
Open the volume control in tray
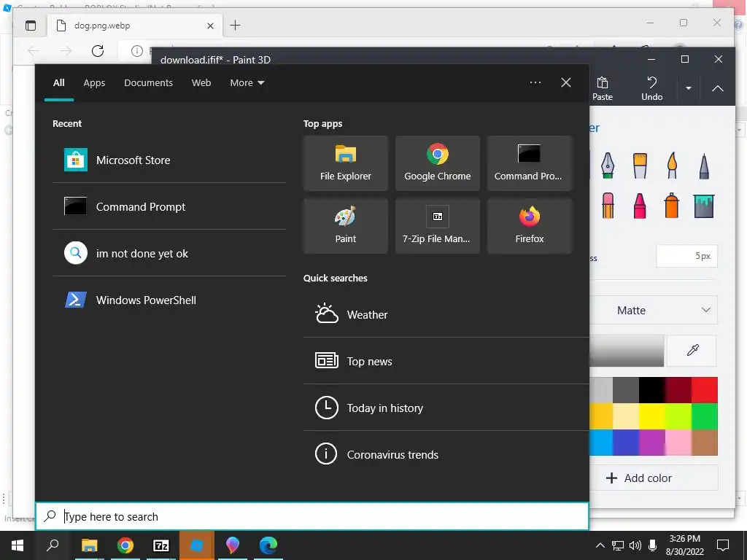pos(635,545)
